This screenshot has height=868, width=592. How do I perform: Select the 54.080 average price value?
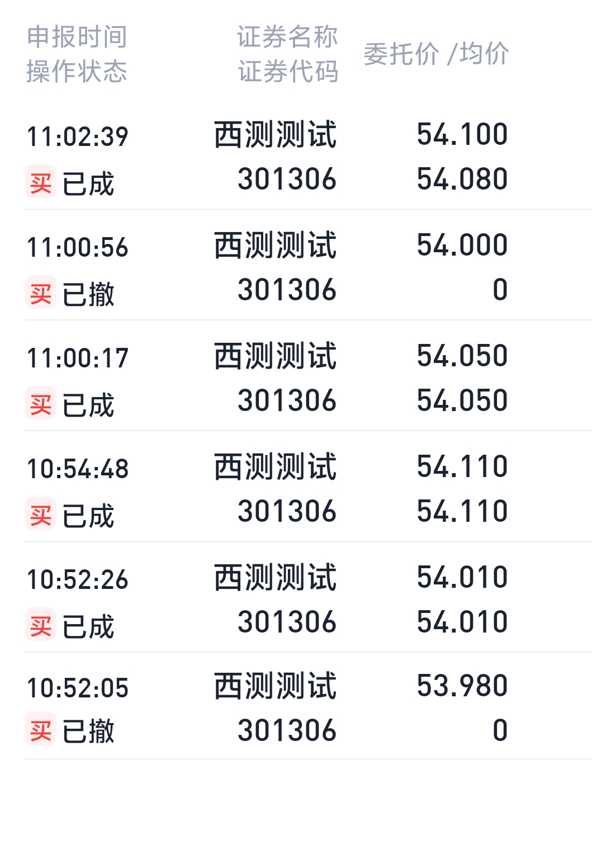pos(462,179)
